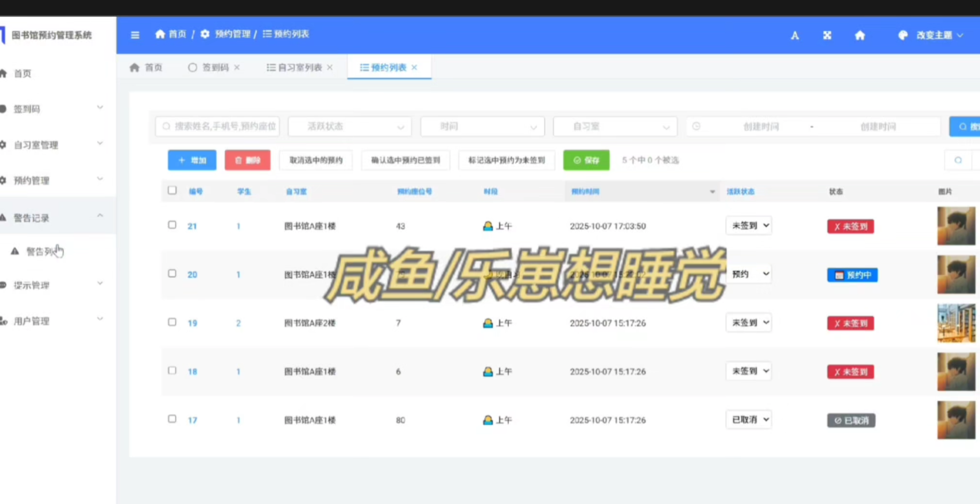Click the home icon in top-right header
The width and height of the screenshot is (980, 504).
pos(860,35)
